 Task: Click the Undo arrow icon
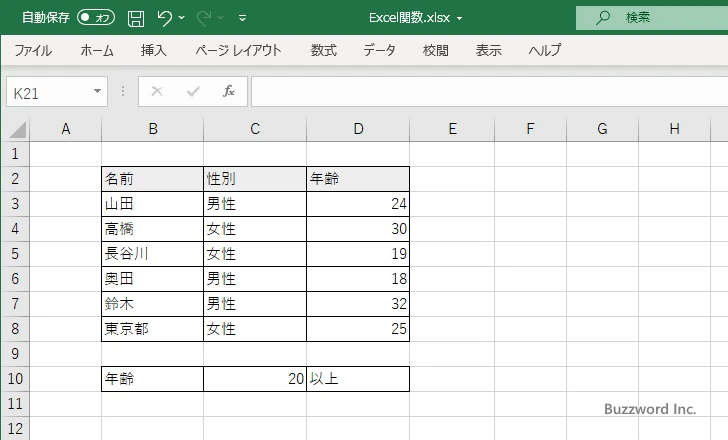(164, 18)
